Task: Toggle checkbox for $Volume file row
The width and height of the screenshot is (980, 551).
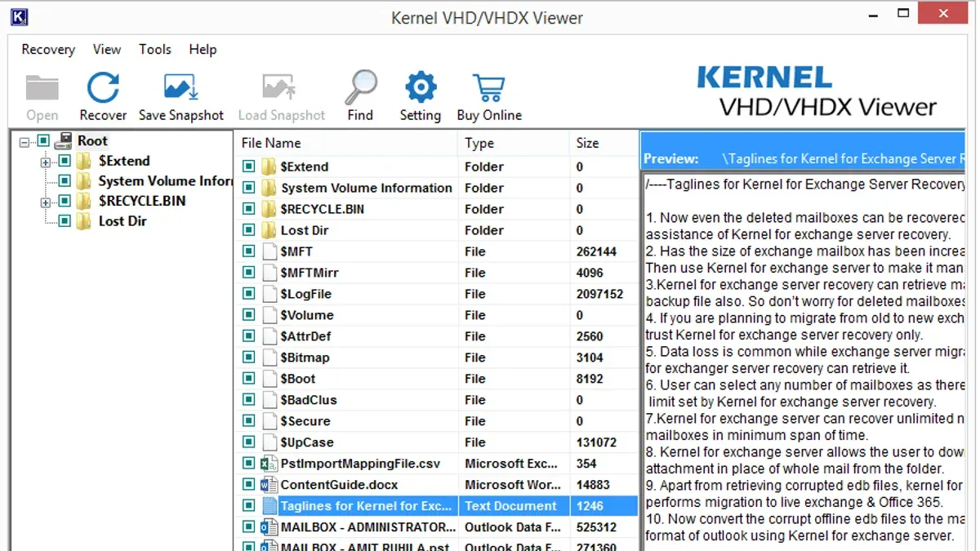Action: [x=249, y=315]
